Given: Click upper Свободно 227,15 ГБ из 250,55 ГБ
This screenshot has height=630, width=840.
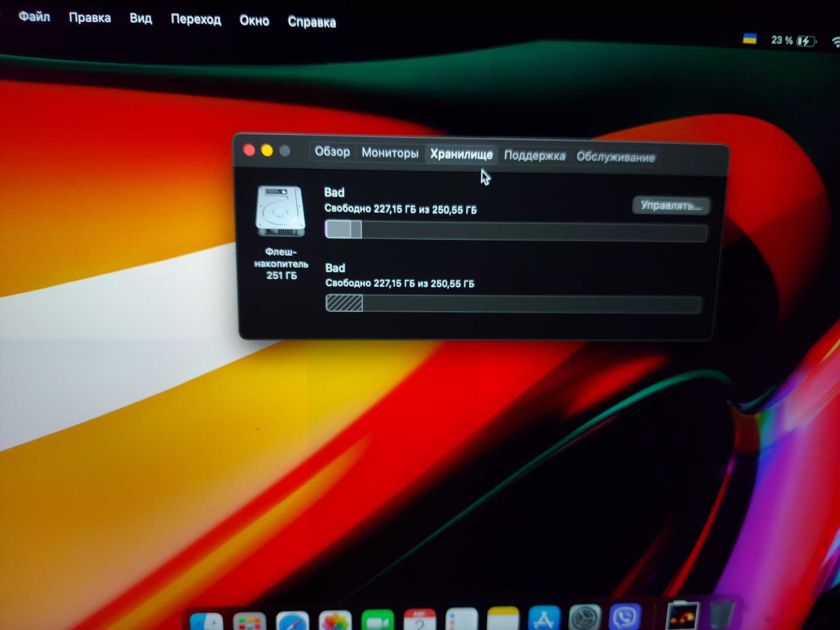Looking at the screenshot, I should tap(400, 209).
